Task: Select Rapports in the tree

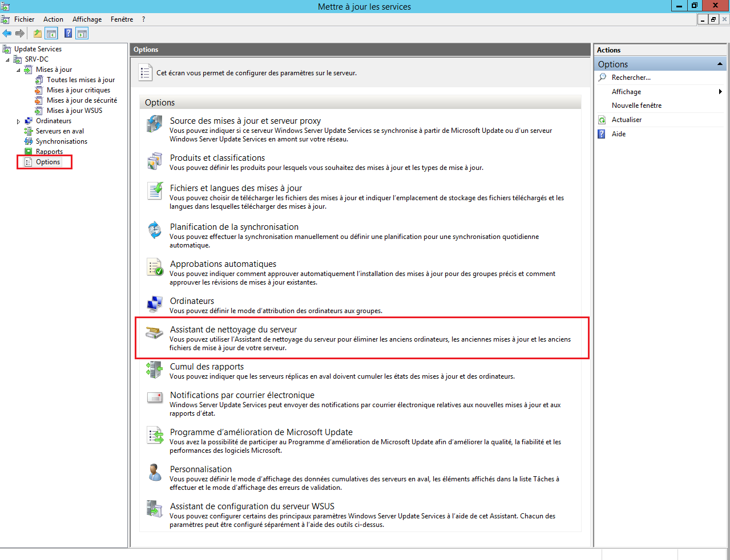Action: 49,152
